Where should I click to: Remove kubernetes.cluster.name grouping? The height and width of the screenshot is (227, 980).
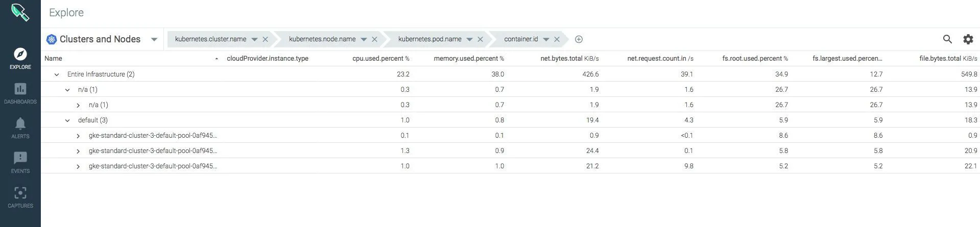pyautogui.click(x=266, y=39)
